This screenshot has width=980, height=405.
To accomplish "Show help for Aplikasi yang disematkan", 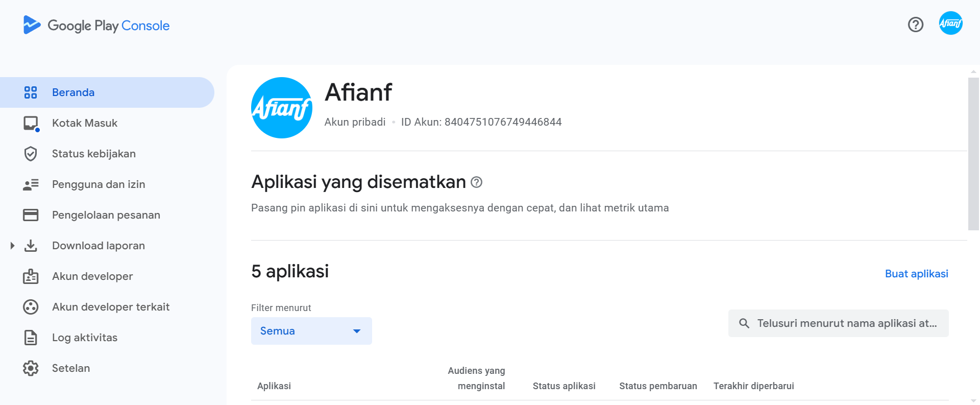I will coord(476,182).
